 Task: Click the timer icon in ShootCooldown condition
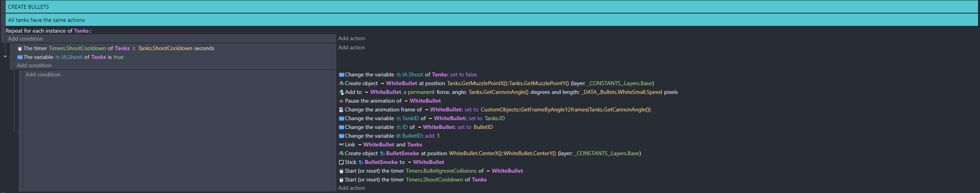coord(20,49)
